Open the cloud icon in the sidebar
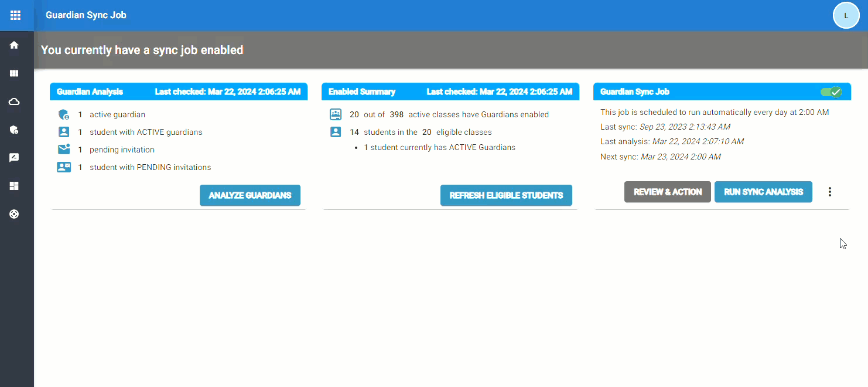The height and width of the screenshot is (387, 868). pos(15,102)
